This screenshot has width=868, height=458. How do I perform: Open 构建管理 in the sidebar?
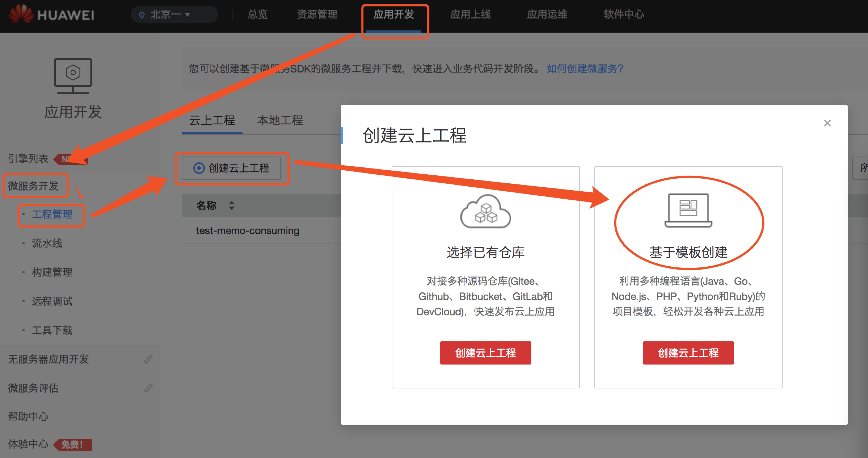[52, 272]
